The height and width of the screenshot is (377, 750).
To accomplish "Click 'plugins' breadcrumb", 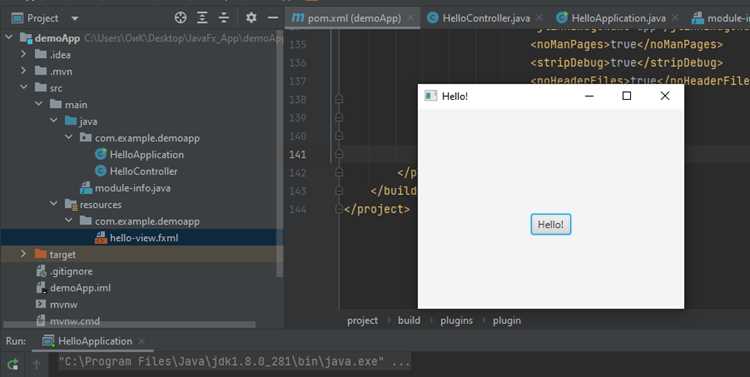I will (456, 321).
